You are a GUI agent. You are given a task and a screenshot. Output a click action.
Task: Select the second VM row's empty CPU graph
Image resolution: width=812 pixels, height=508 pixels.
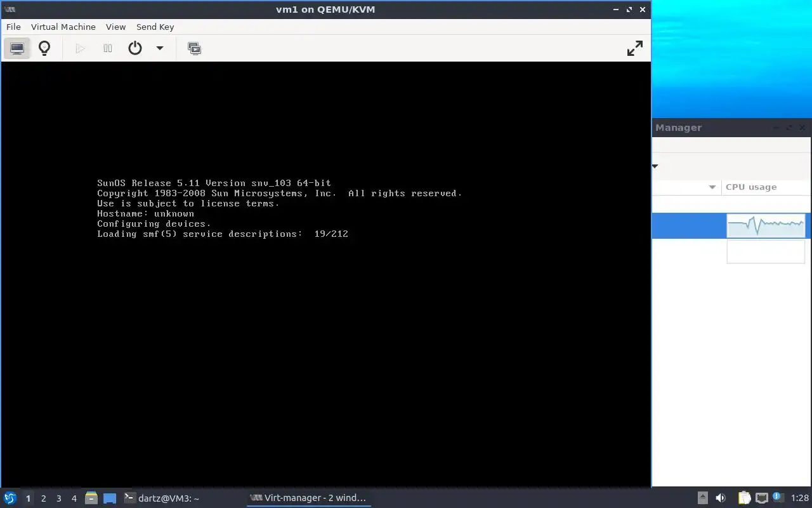766,251
